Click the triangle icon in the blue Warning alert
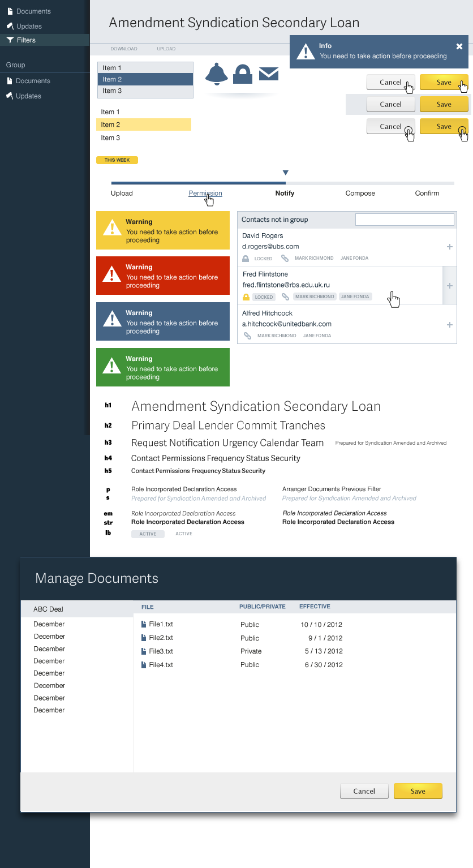The width and height of the screenshot is (473, 868). [x=112, y=319]
